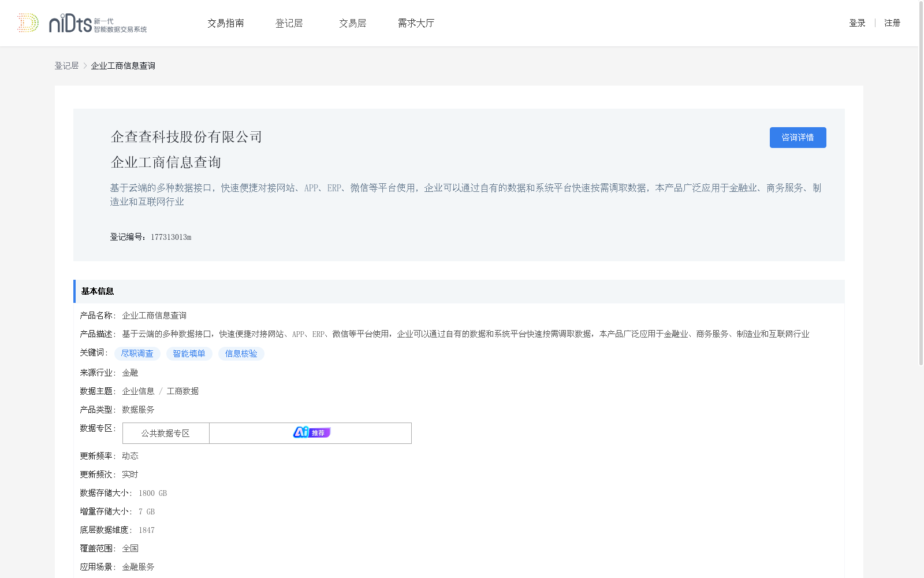Click the 数据服务 product type value
The height and width of the screenshot is (578, 924).
click(138, 410)
